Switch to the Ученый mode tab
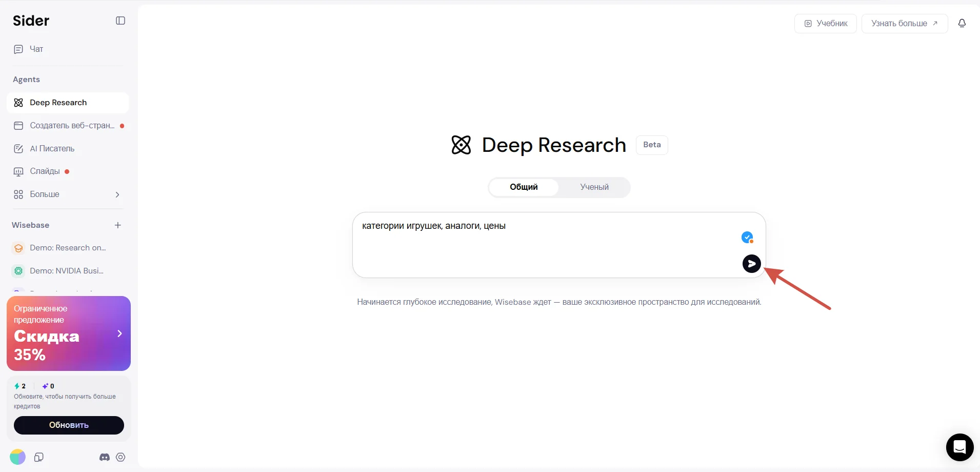Image resolution: width=980 pixels, height=472 pixels. click(594, 187)
